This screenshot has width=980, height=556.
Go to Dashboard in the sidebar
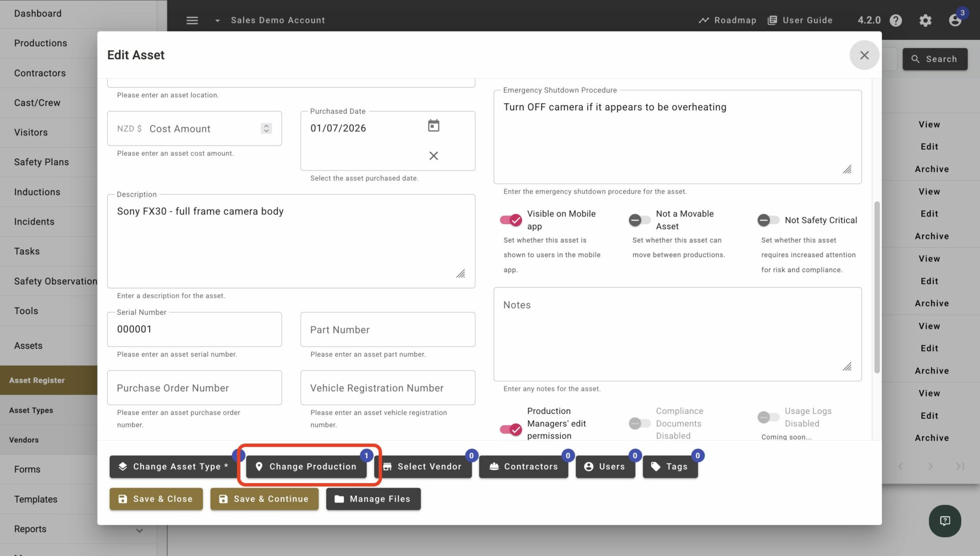pyautogui.click(x=38, y=14)
